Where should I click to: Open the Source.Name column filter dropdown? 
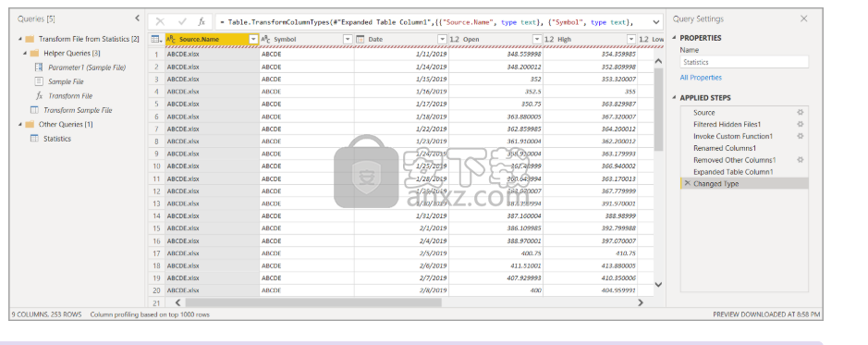click(253, 40)
